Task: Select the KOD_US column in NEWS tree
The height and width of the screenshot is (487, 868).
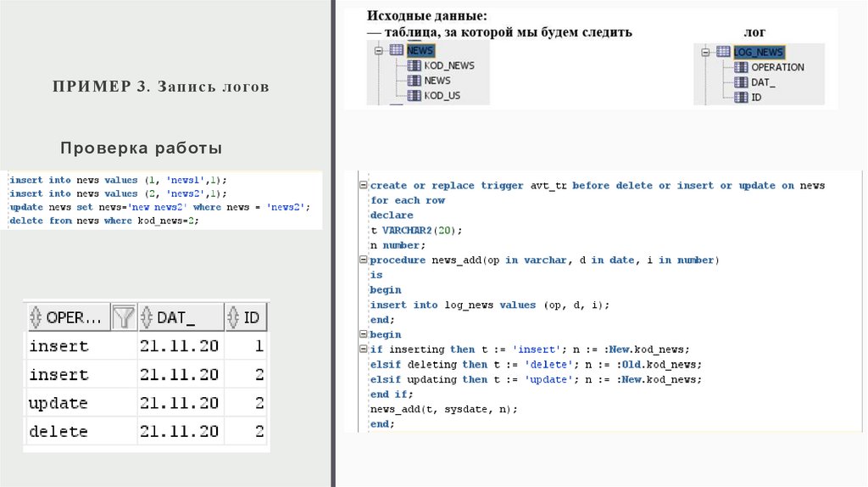Action: pos(442,96)
